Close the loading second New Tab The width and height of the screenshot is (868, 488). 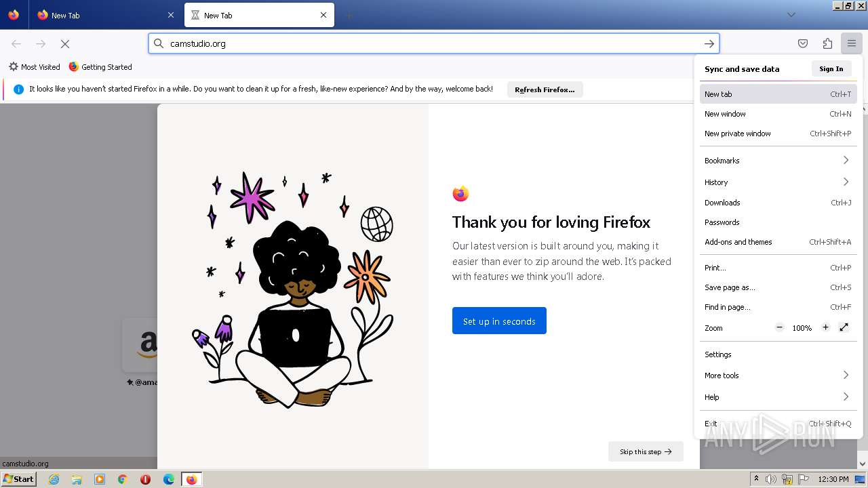[323, 15]
